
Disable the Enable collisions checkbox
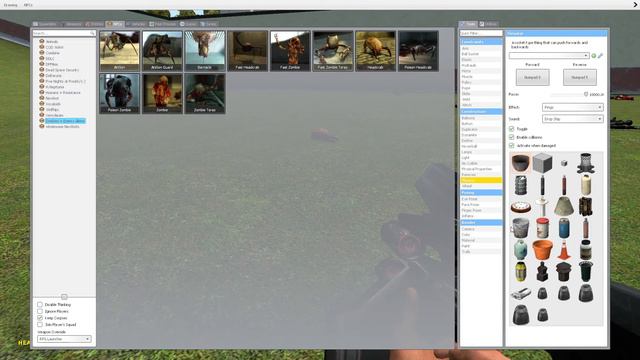coord(511,137)
